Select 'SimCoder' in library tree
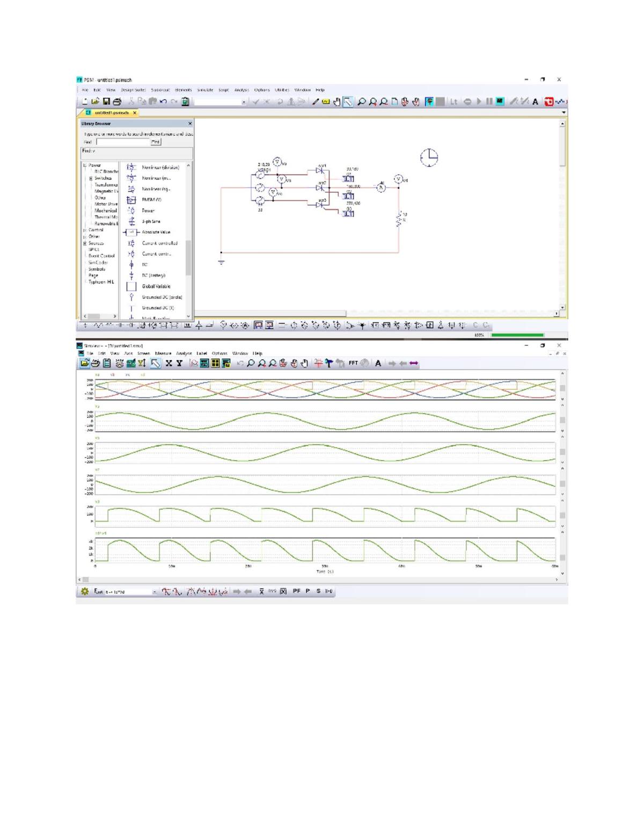This screenshot has width=644, height=834. click(98, 263)
